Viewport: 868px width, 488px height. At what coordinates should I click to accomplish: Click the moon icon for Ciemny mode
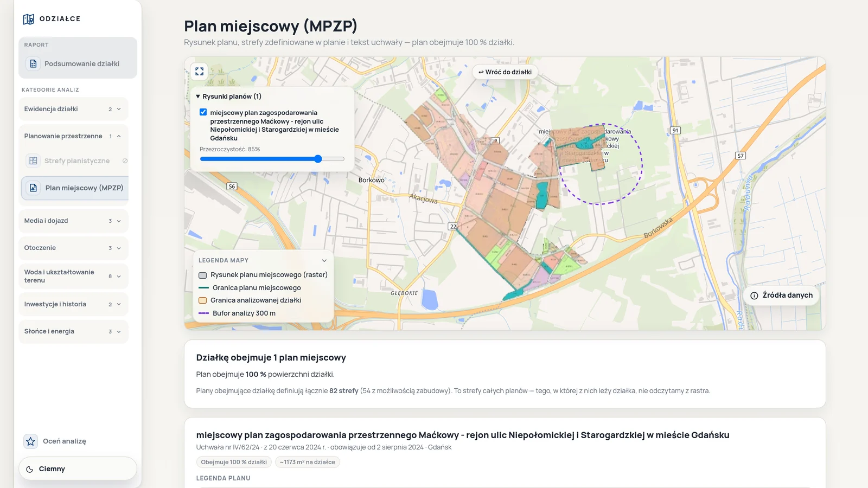click(x=30, y=469)
